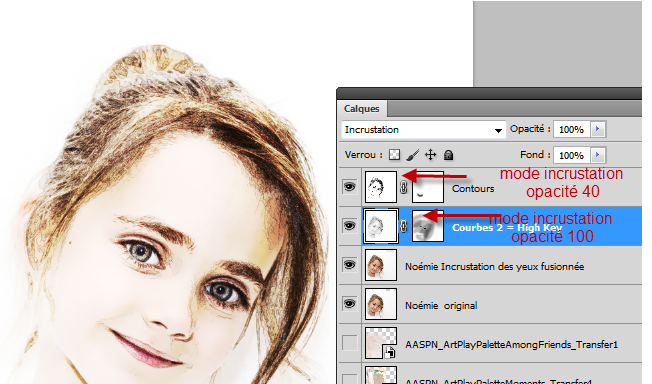Click the Fond 100% field

572,155
